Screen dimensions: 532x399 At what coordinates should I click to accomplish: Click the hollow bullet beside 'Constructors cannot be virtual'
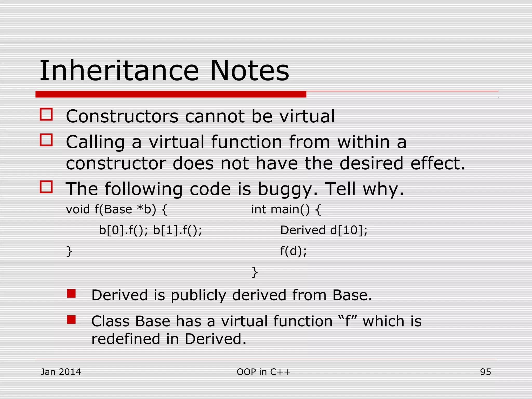(46, 114)
